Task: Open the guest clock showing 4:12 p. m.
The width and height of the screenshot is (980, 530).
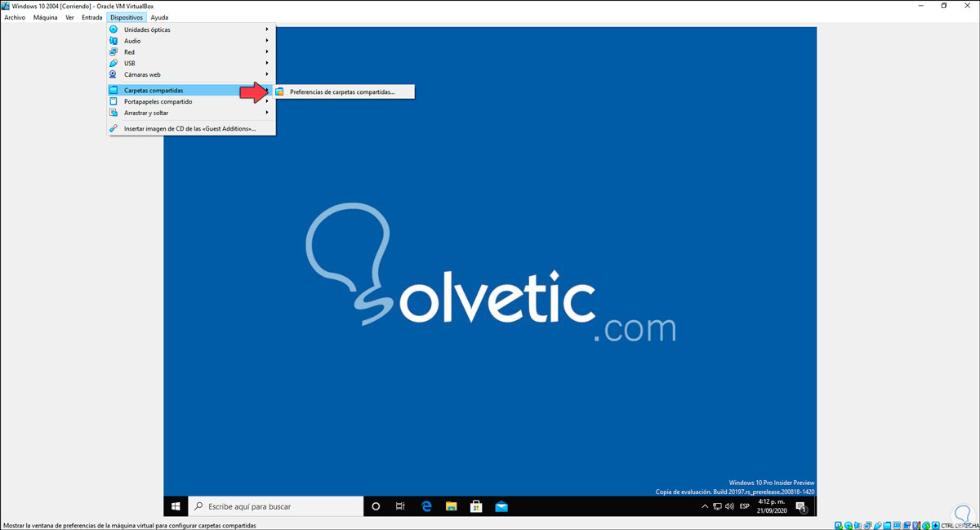Action: click(x=773, y=506)
